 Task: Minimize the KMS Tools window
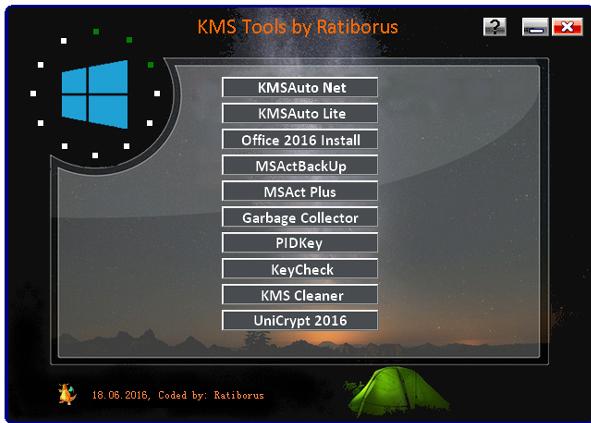[535, 27]
